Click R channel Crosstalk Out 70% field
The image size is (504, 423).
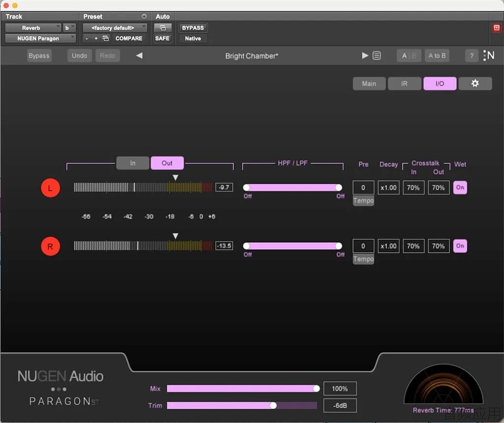coord(439,246)
